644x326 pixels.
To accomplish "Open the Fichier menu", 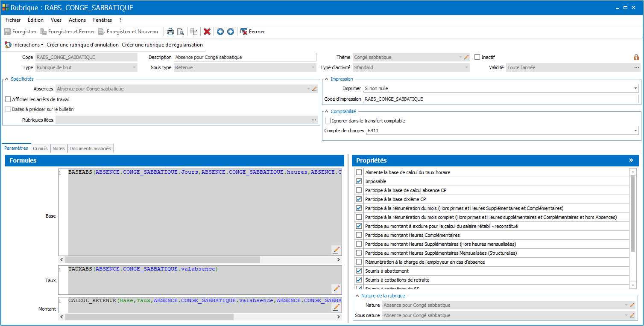I will coord(13,20).
